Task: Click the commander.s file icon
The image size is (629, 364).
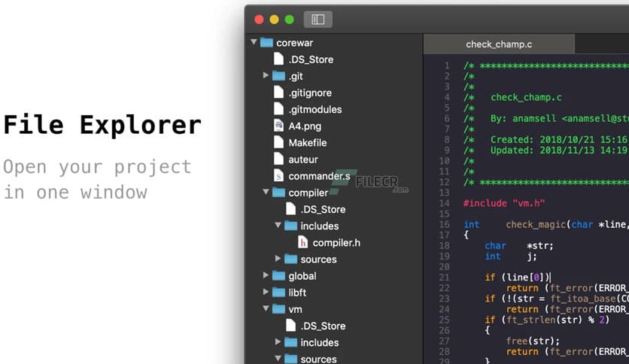Action: [x=278, y=176]
